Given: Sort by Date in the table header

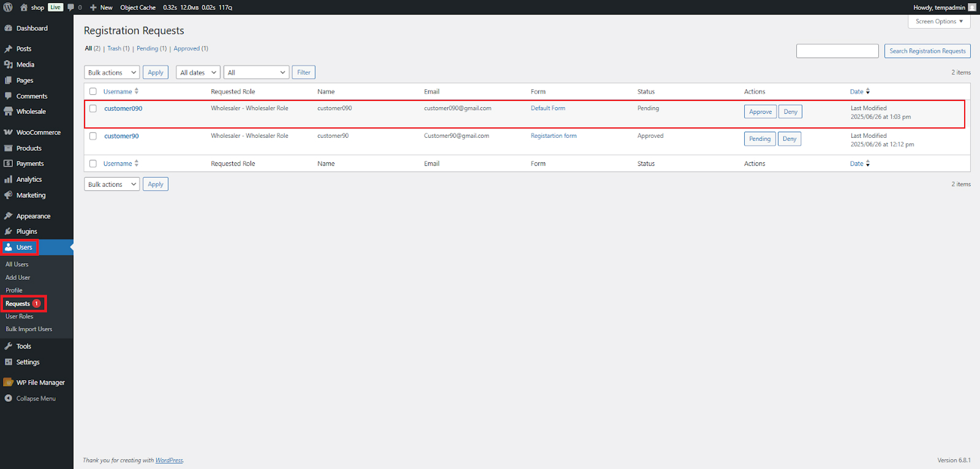Looking at the screenshot, I should pos(860,91).
